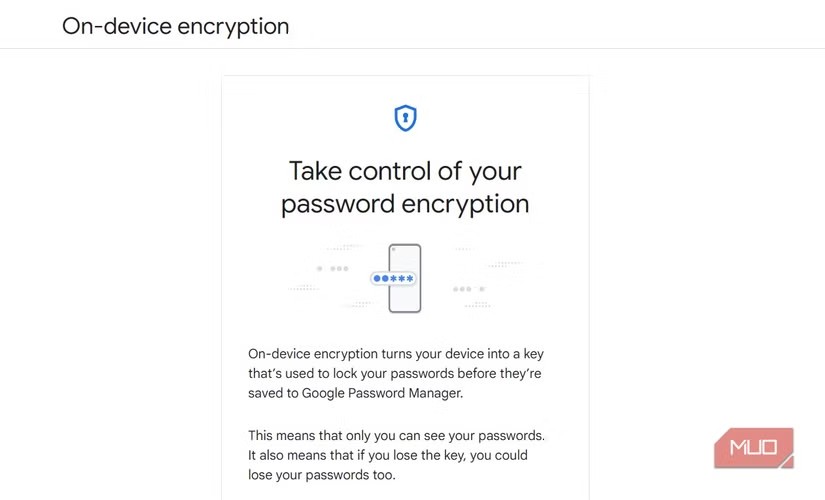
Task: Click the first blue dot in password bubble
Action: point(377,279)
